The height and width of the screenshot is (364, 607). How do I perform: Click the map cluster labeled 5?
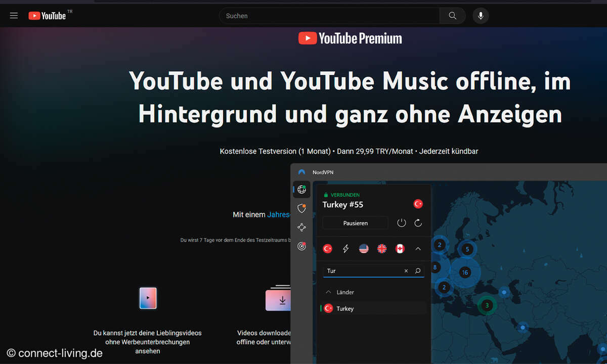pyautogui.click(x=467, y=249)
